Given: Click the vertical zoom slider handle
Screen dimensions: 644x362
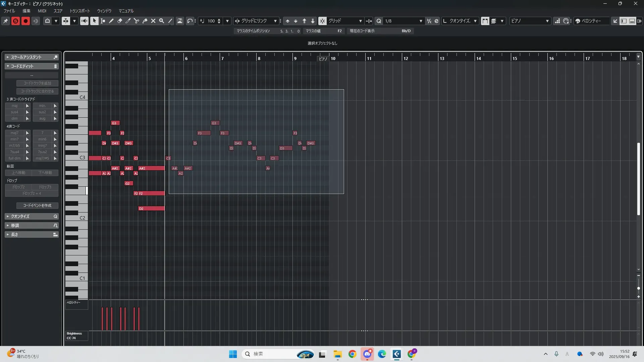Looking at the screenshot, I should [638, 288].
